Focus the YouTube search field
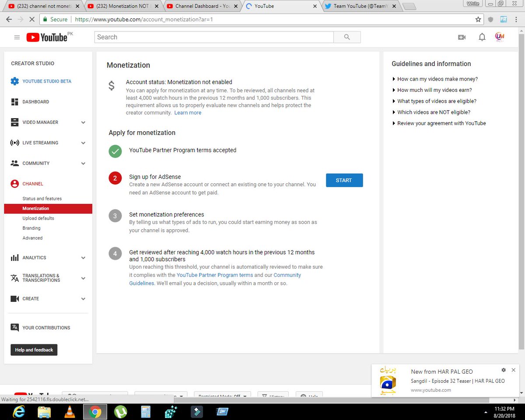Screen dimensions: 525x420 click(214, 37)
